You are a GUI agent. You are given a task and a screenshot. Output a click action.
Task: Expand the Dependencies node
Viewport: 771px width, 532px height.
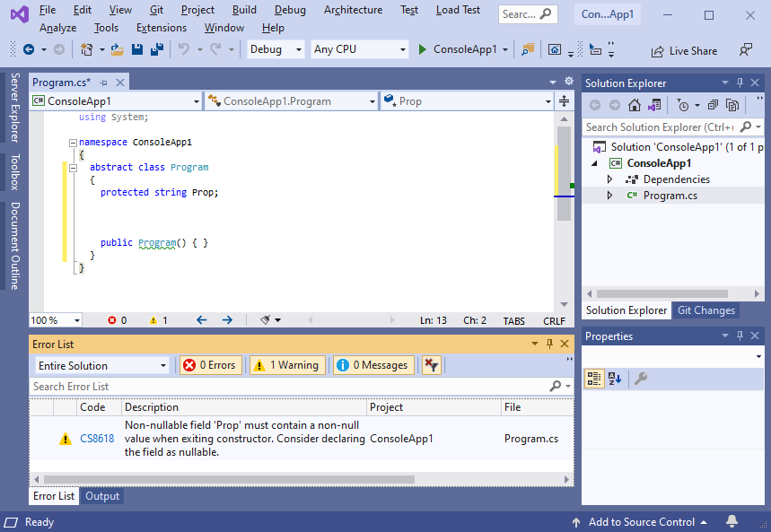[x=609, y=179]
